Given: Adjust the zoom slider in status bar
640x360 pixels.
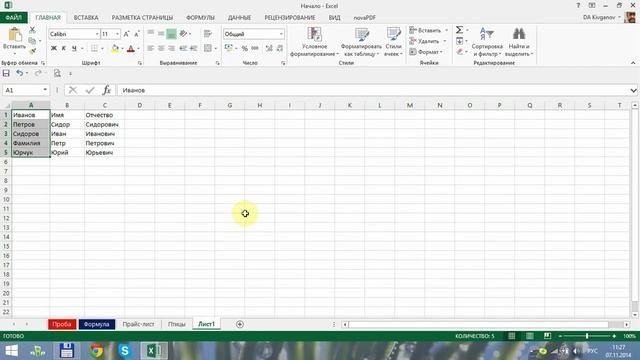Looking at the screenshot, I should (587, 336).
